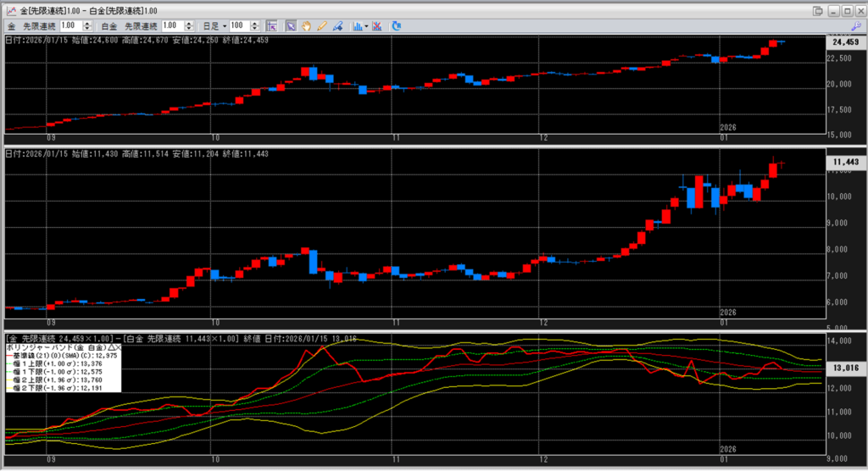The width and height of the screenshot is (868, 471).
Task: Collapse the ボリンジャーバンド legend using the triangle
Action: coord(110,347)
